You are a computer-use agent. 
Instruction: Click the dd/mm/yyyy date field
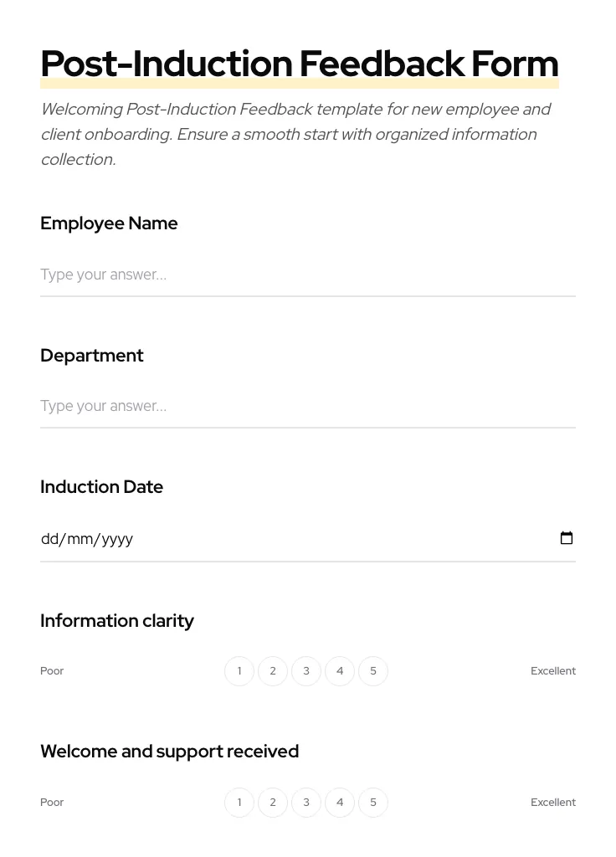tap(251, 538)
